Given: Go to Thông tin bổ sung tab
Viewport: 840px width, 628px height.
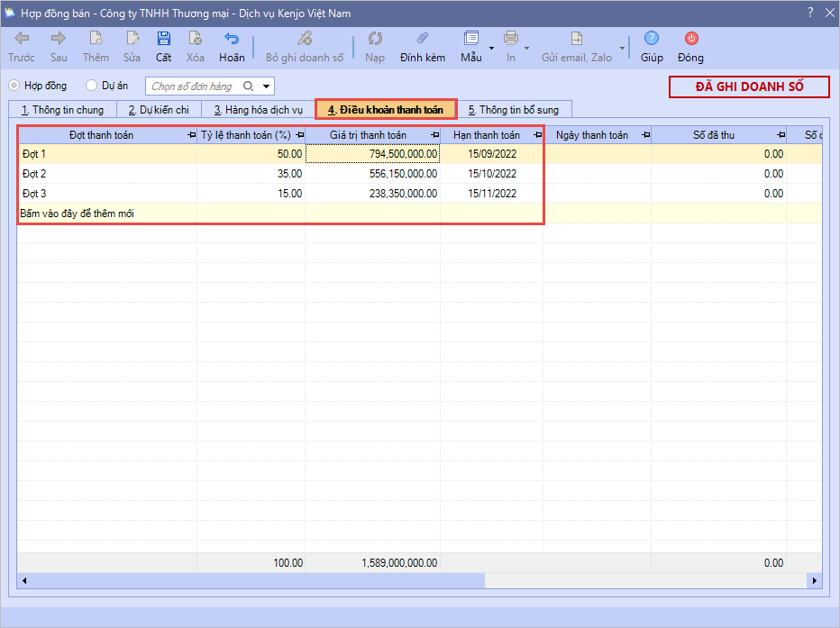Looking at the screenshot, I should 513,110.
